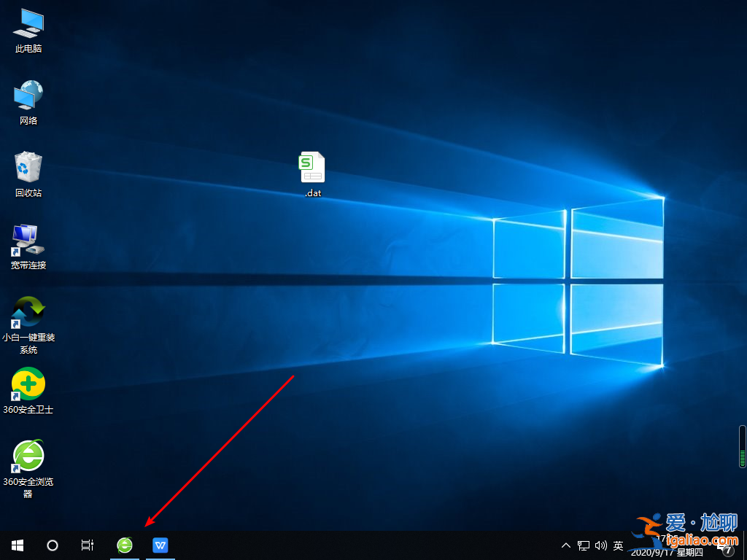Viewport: 747px width, 560px height.
Task: Click the notification badge showing 7
Action: point(727,551)
